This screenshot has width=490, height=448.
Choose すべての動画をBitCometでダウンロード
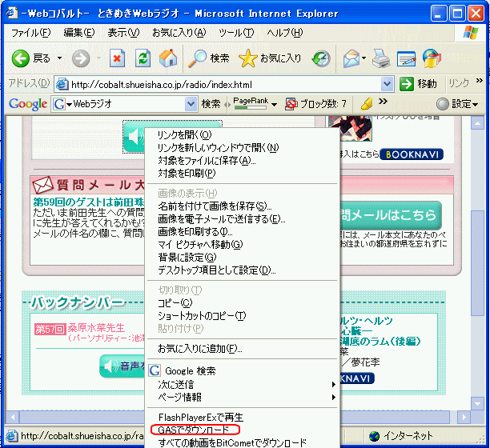tap(243, 442)
